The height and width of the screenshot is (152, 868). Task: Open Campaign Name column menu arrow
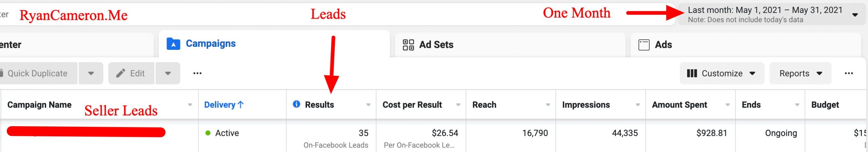click(x=190, y=105)
